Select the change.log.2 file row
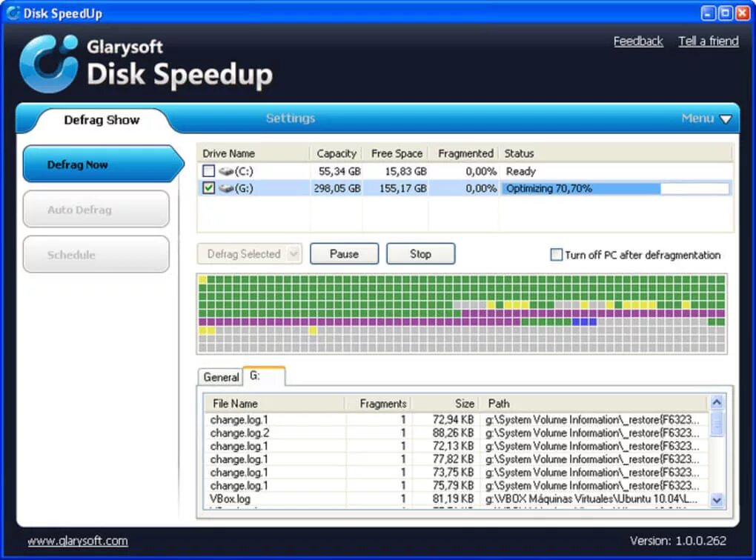Screen dimensions: 756x560 456,433
